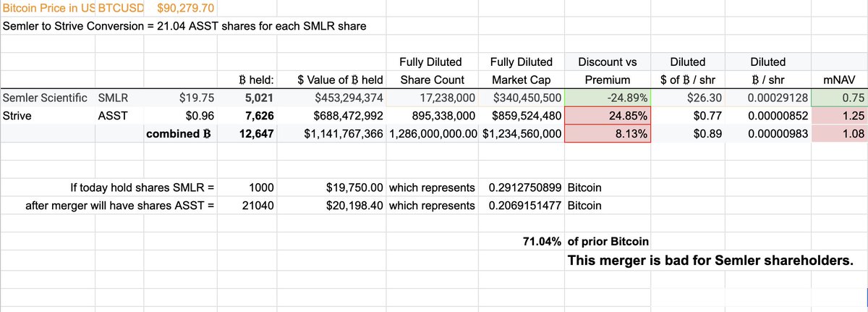
Task: Click the 0.00000852 Bitcoin per share cell
Action: pos(768,114)
